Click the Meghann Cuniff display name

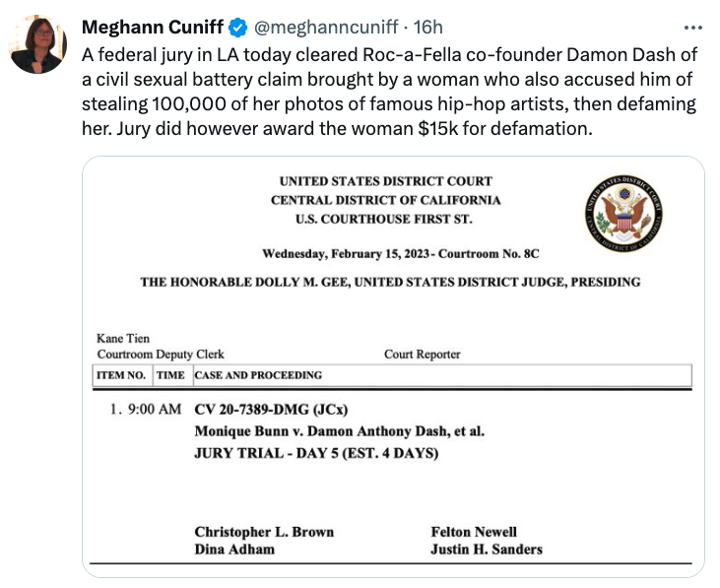153,27
